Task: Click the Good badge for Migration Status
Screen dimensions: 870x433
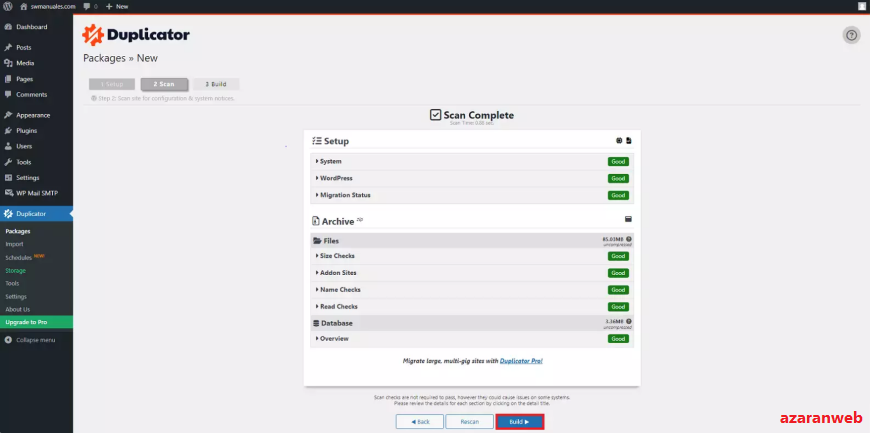Action: 618,195
